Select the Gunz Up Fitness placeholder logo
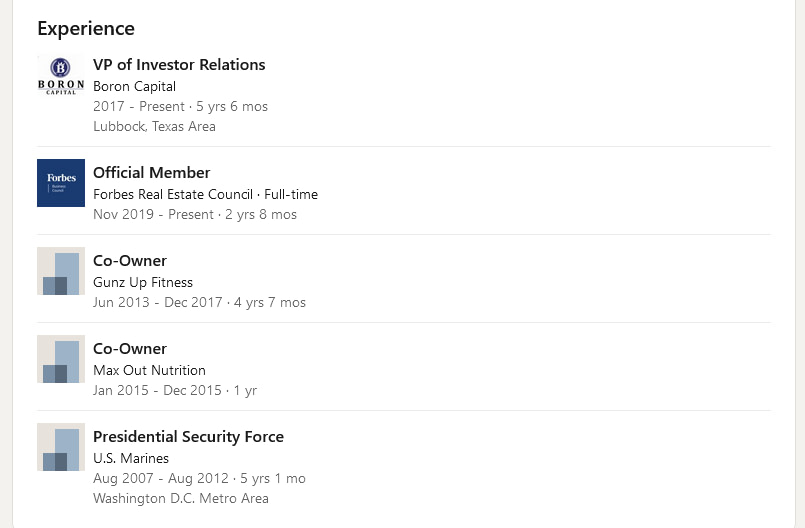Screen dimensions: 805x528 (61, 271)
